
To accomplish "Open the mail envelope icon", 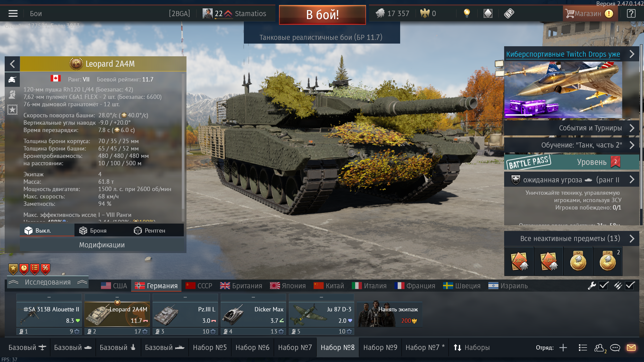I will pos(631,348).
